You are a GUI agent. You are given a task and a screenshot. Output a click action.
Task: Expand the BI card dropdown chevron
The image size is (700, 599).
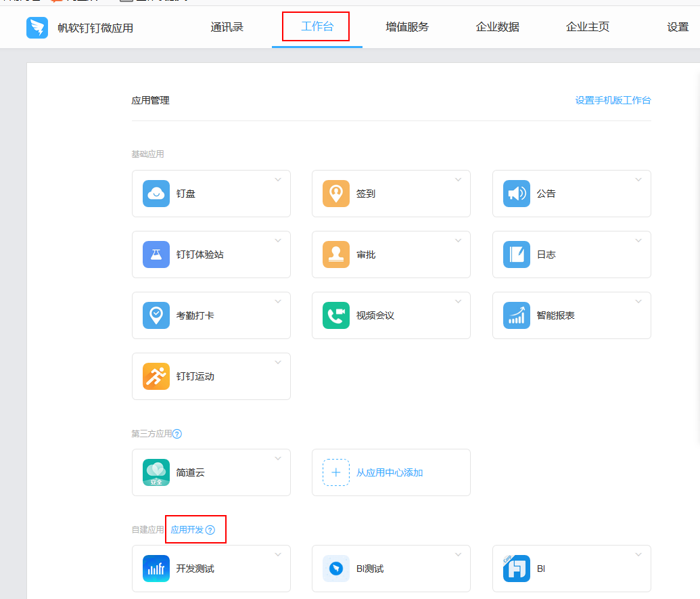[638, 554]
